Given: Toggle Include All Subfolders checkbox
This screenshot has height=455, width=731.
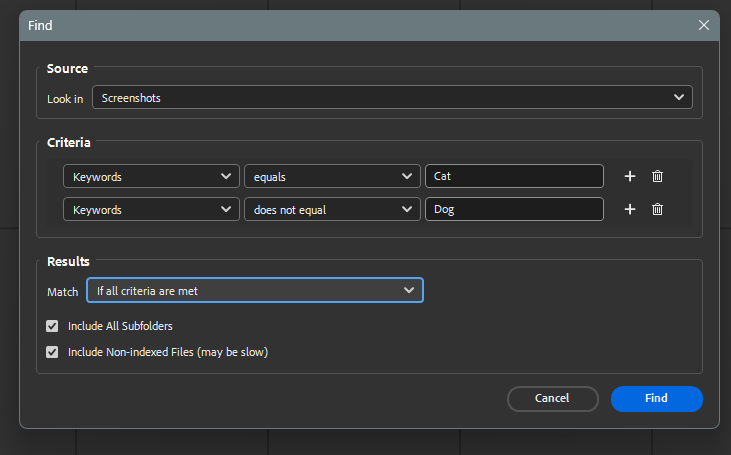Looking at the screenshot, I should (x=52, y=326).
